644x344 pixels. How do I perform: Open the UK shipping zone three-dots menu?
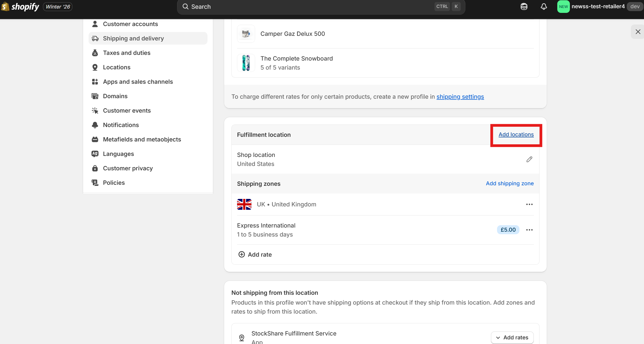click(x=529, y=204)
